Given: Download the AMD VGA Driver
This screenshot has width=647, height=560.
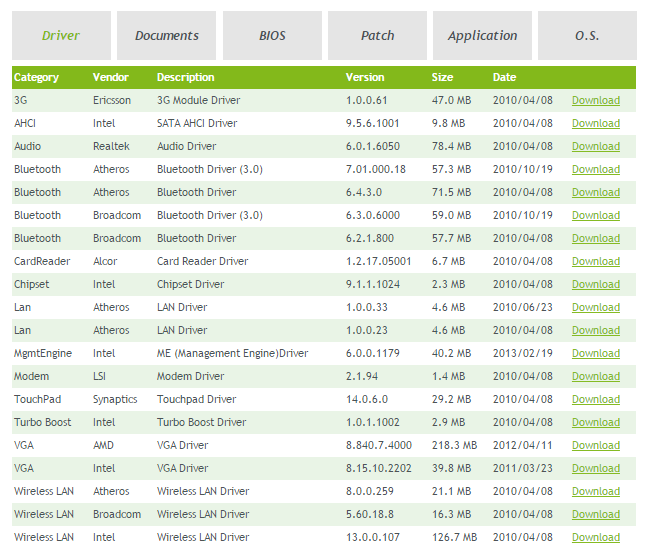Looking at the screenshot, I should [596, 446].
